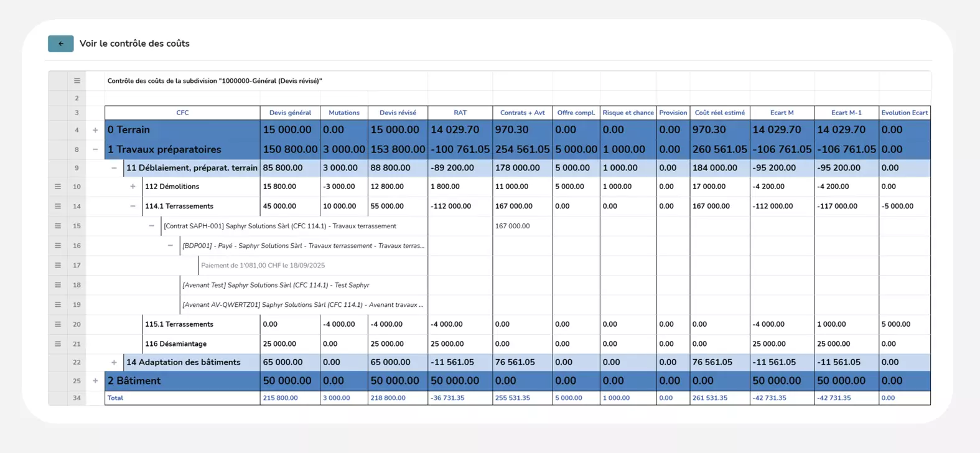Click the row menu icon for row 10
980x453 pixels.
tap(58, 187)
